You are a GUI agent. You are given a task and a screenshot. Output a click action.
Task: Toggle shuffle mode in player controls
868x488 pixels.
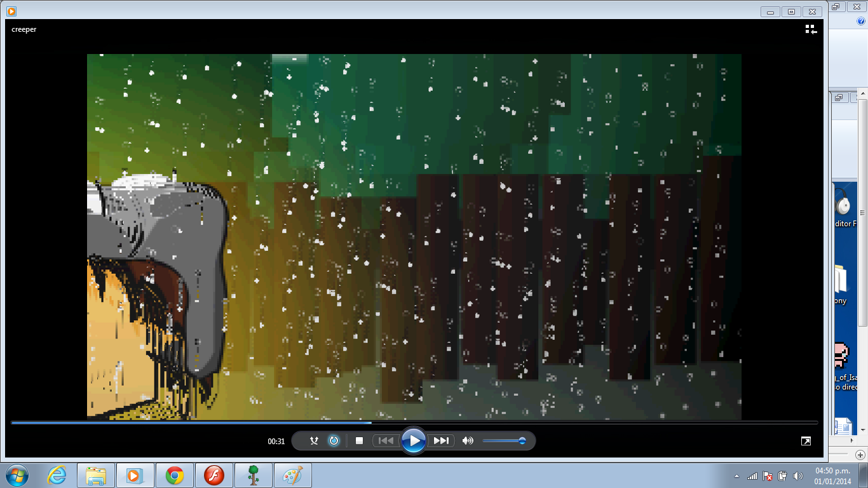[x=314, y=440]
